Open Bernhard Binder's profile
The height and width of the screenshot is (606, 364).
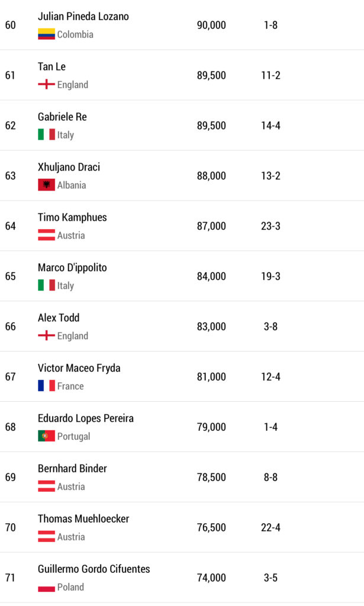(72, 469)
